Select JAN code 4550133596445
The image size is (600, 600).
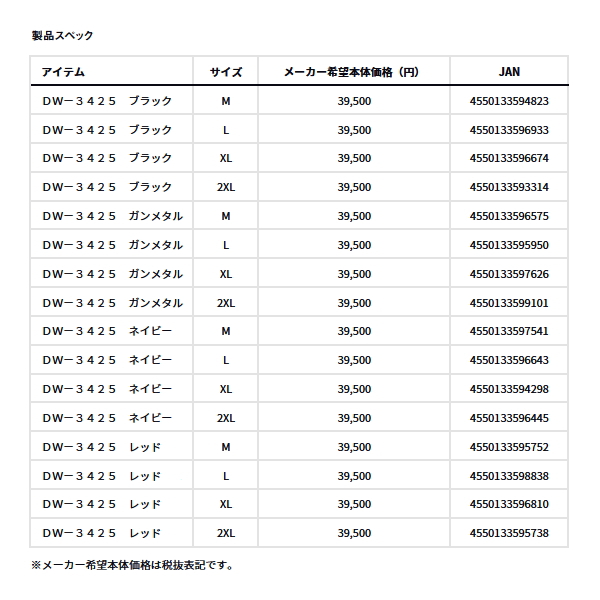click(509, 418)
